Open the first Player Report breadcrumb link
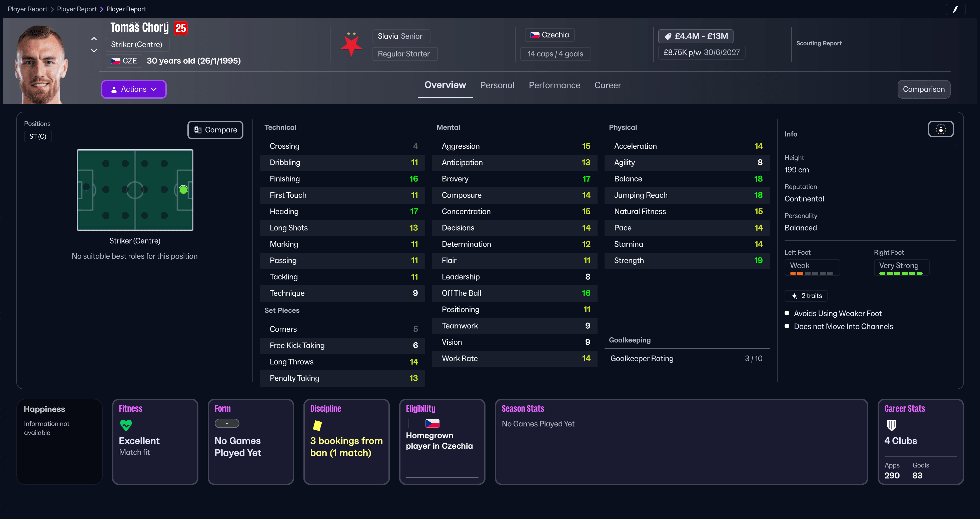 pyautogui.click(x=27, y=9)
